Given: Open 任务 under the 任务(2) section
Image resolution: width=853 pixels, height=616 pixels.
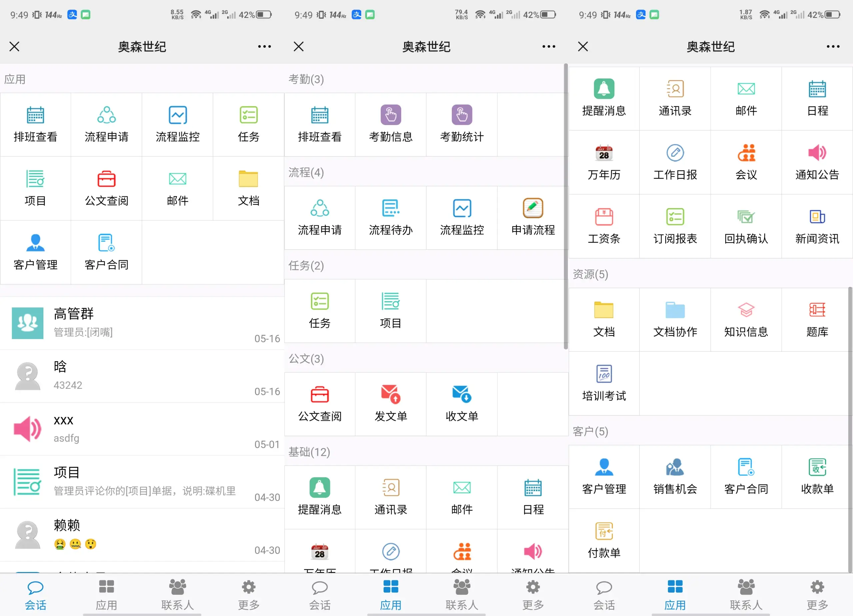Looking at the screenshot, I should (320, 311).
